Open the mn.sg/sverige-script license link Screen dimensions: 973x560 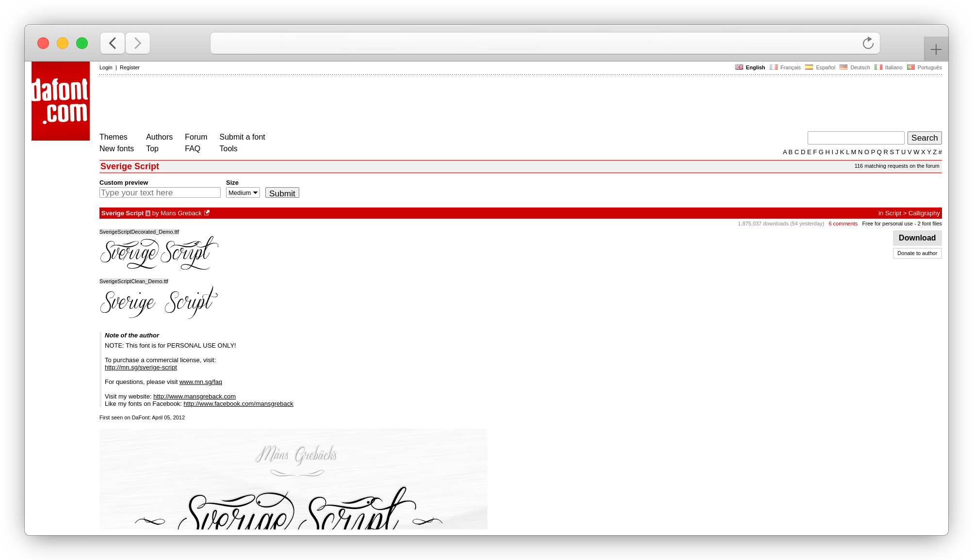(x=141, y=368)
